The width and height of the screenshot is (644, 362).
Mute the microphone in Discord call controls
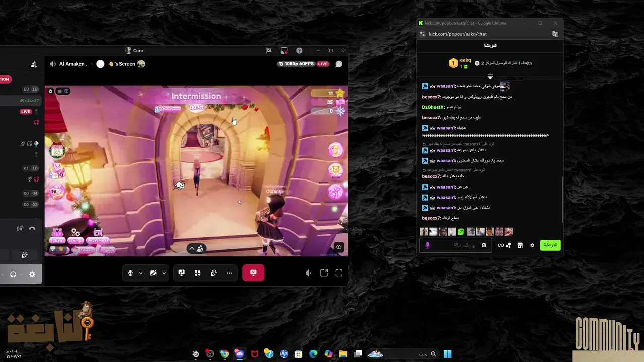(x=130, y=273)
